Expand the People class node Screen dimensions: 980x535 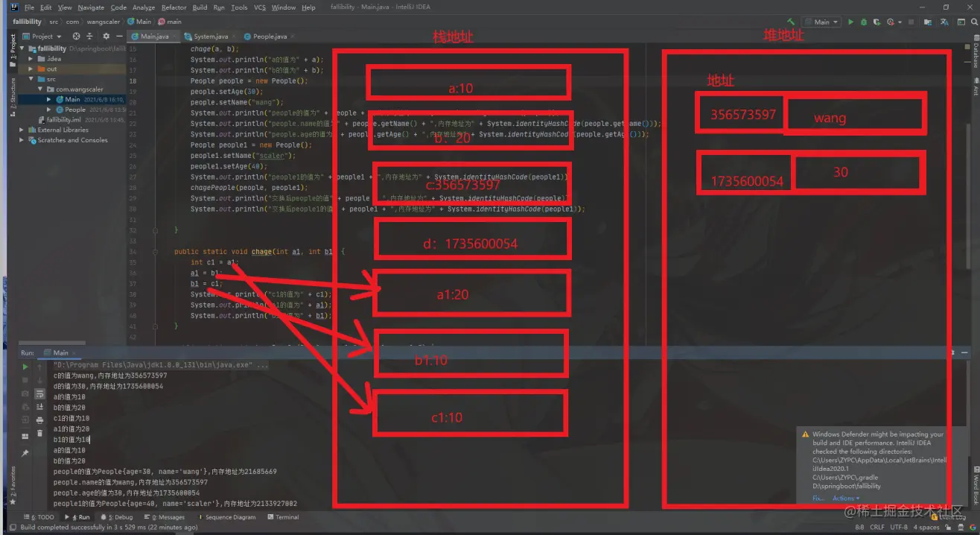pyautogui.click(x=49, y=110)
